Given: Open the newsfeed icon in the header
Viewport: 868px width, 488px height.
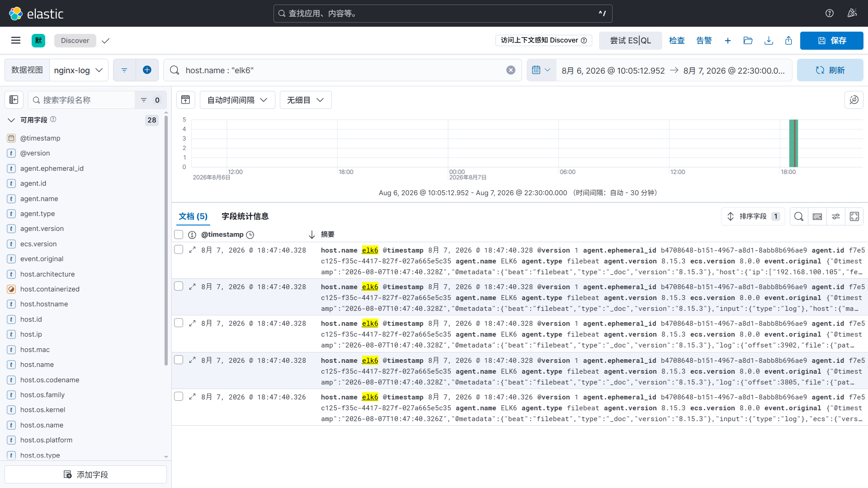Looking at the screenshot, I should [x=852, y=13].
